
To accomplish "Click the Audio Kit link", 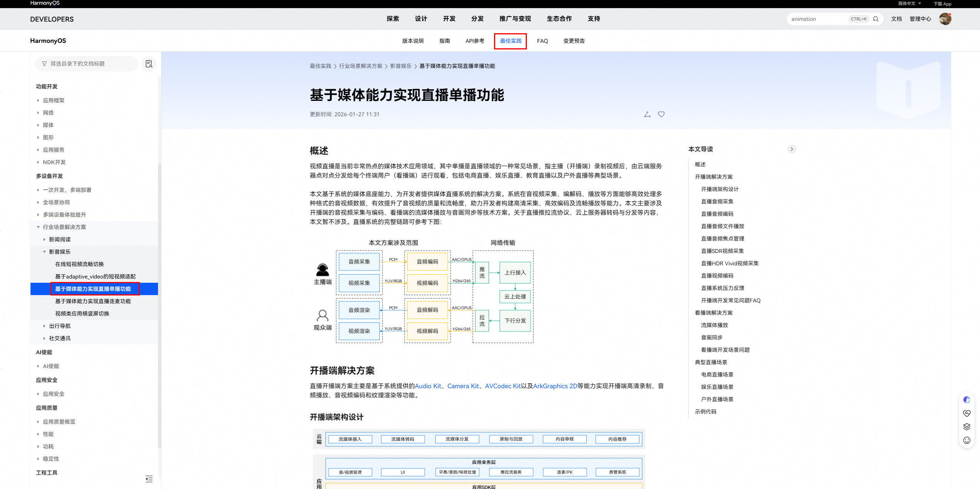I will (428, 386).
